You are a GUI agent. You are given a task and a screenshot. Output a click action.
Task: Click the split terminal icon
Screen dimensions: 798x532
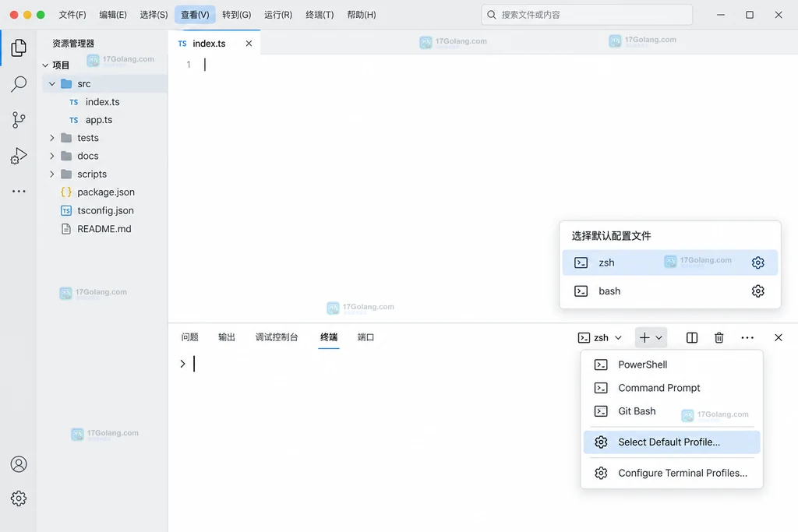point(692,338)
